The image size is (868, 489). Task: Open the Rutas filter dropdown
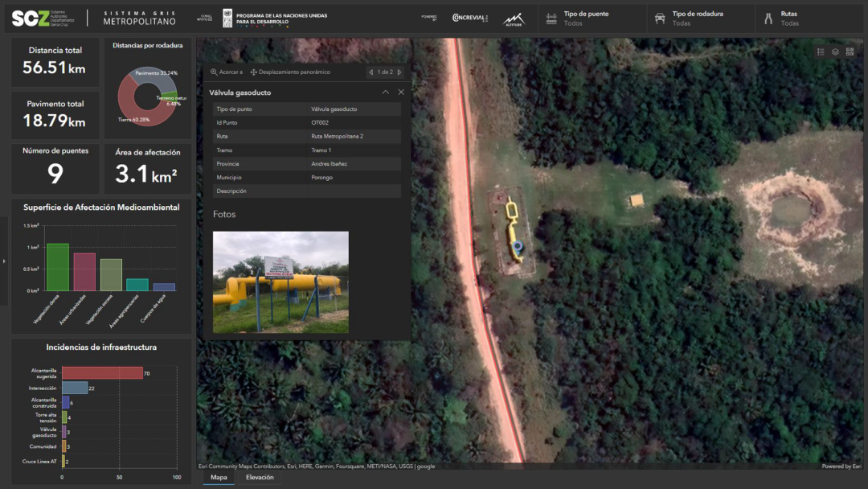tap(809, 18)
